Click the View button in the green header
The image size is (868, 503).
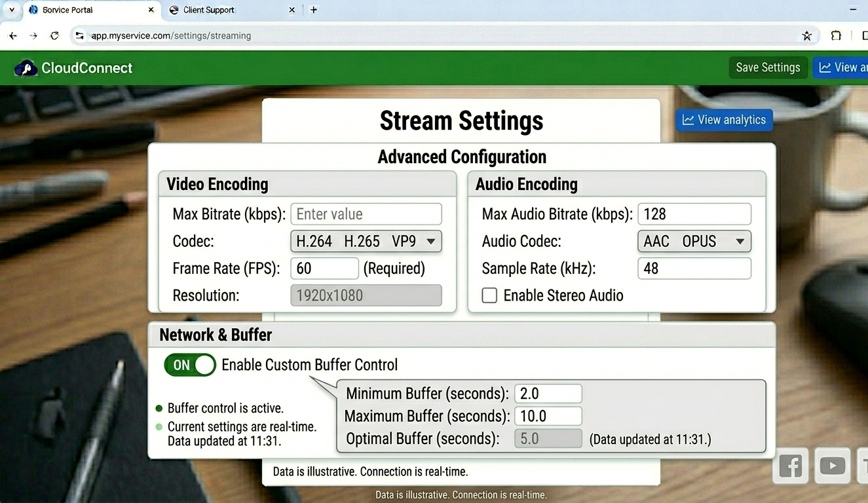840,67
